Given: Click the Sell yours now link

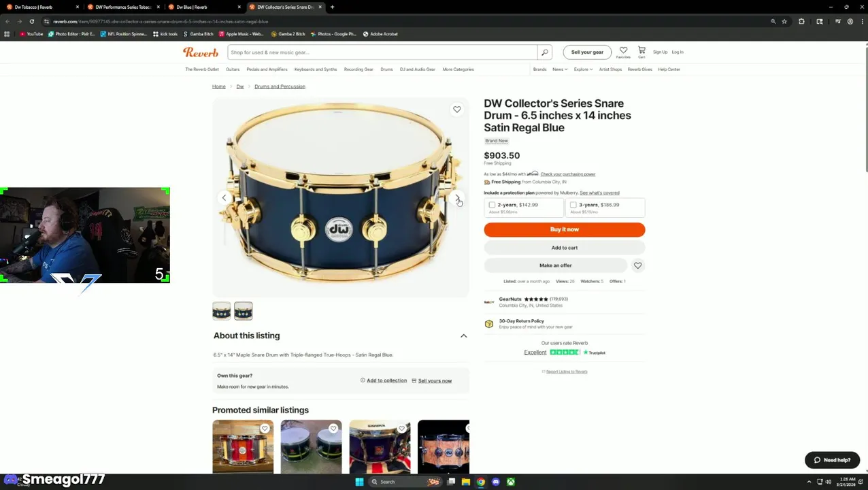Looking at the screenshot, I should click(x=435, y=381).
